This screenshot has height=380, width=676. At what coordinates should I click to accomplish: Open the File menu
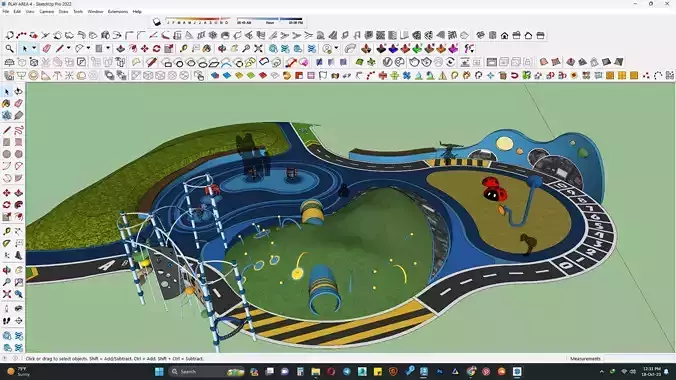[6, 12]
